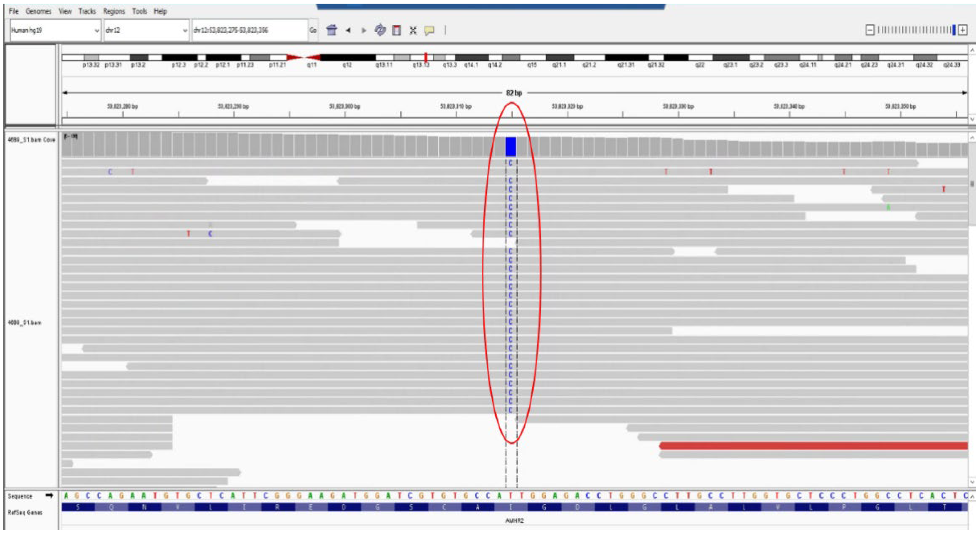
Task: Click the zoom level slider bar
Action: pyautogui.click(x=916, y=30)
